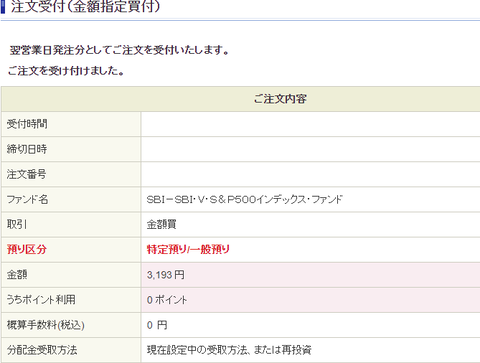The width and height of the screenshot is (480, 363).
Task: Click the 注文番号 row label
Action: [27, 174]
